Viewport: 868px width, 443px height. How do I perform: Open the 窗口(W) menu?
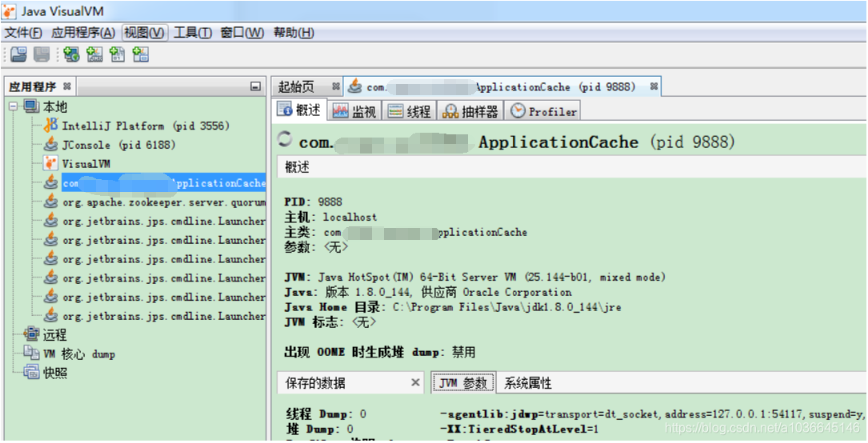tap(242, 33)
